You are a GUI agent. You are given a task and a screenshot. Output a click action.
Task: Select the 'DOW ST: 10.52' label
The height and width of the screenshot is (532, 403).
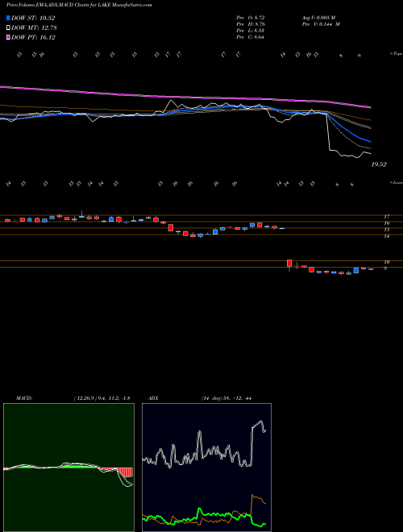[33, 18]
